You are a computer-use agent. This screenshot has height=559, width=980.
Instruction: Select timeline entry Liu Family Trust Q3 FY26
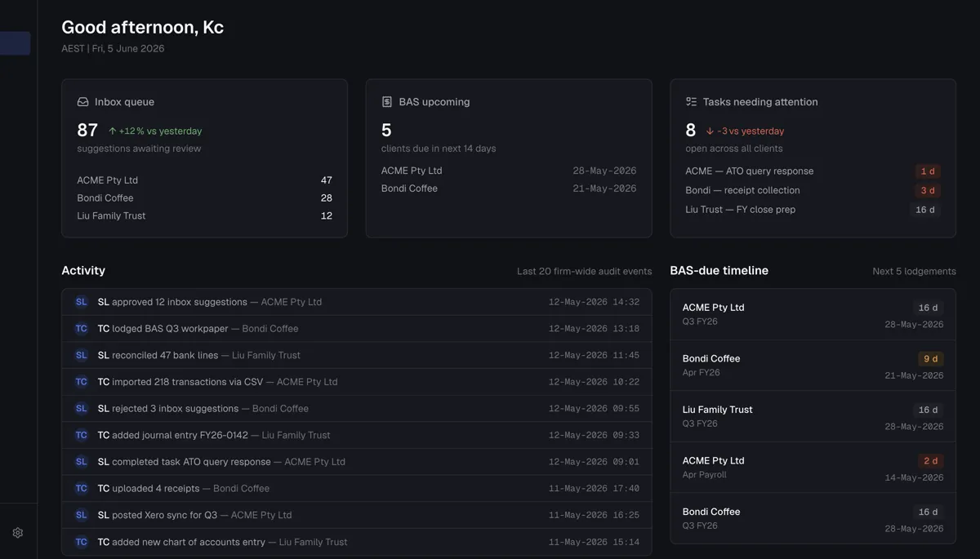coord(813,417)
